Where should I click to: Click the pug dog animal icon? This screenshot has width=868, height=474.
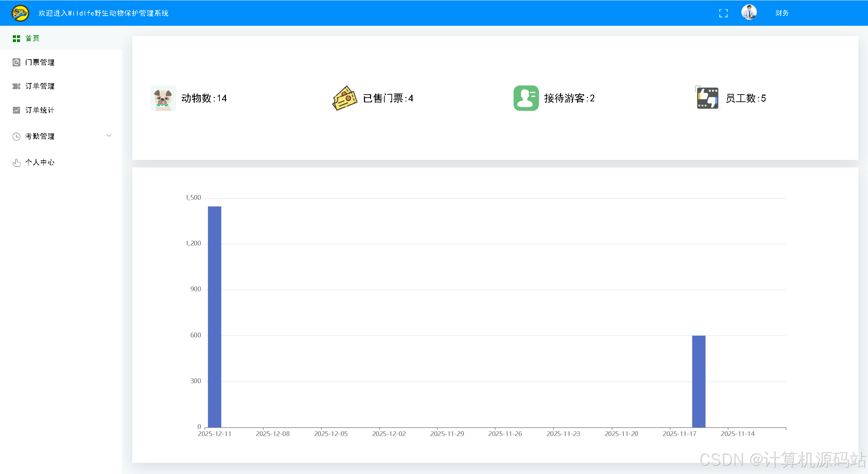[x=163, y=98]
